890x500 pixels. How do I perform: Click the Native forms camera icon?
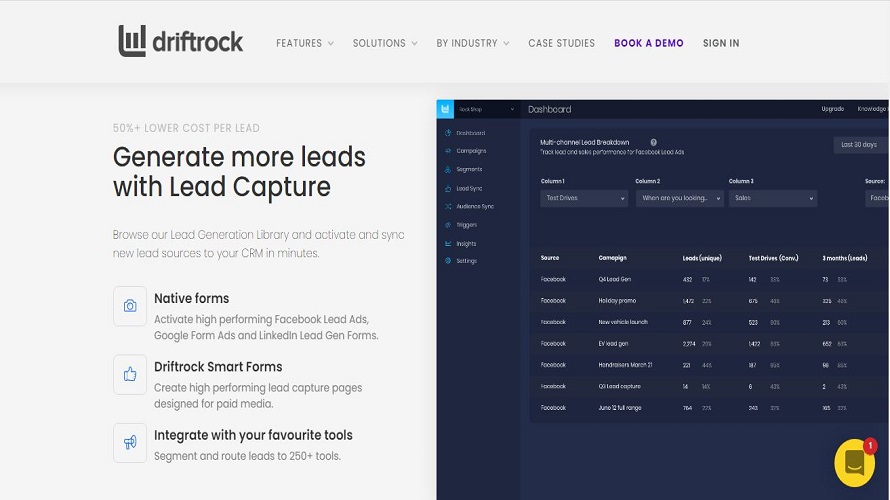click(130, 306)
